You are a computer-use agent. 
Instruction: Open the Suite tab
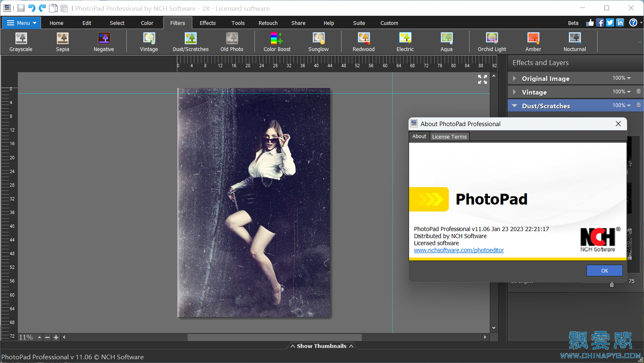(x=359, y=23)
